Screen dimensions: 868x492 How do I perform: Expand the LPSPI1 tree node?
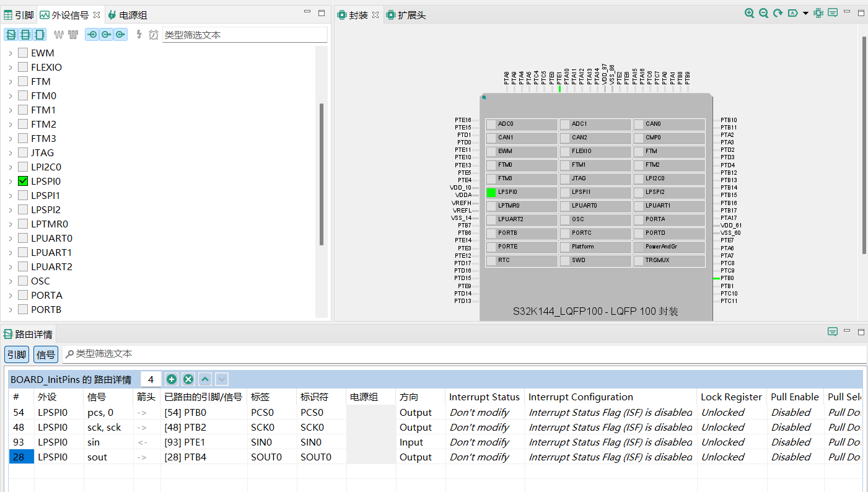(10, 195)
